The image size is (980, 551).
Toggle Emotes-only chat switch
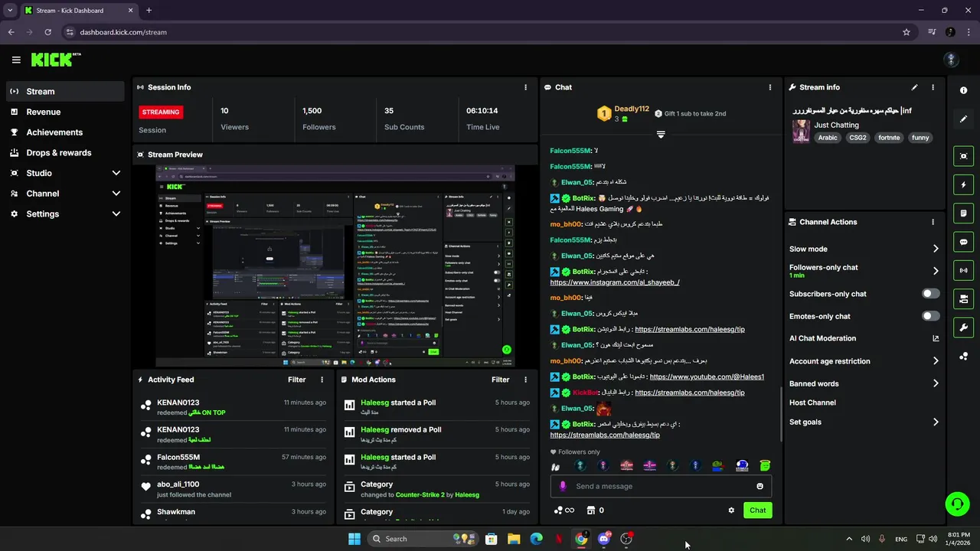pos(931,316)
